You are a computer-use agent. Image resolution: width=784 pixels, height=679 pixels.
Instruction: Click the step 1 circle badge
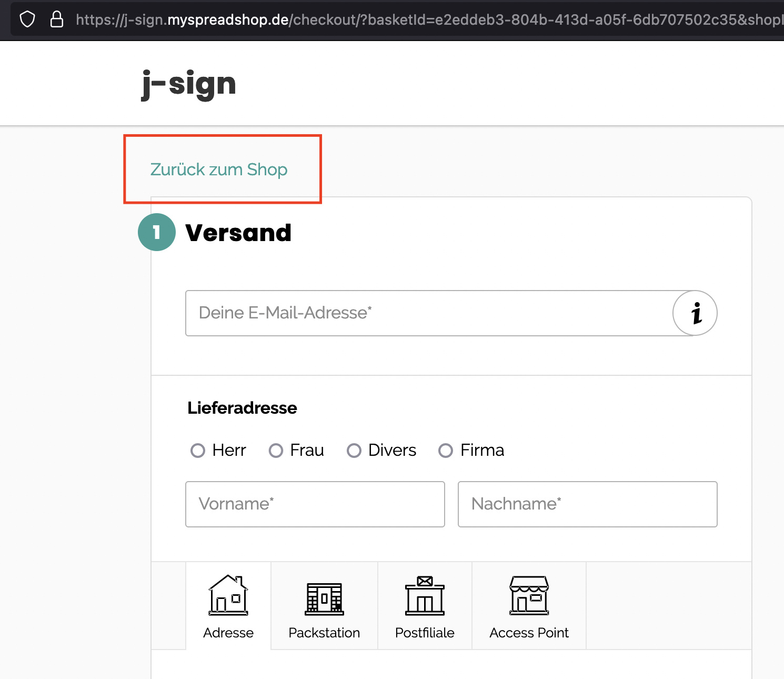pos(157,232)
